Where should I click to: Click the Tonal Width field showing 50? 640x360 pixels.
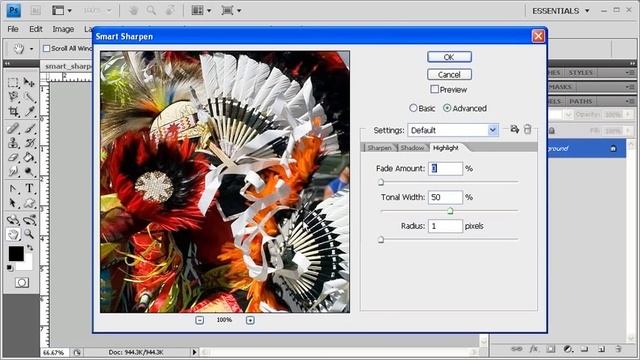pyautogui.click(x=445, y=197)
